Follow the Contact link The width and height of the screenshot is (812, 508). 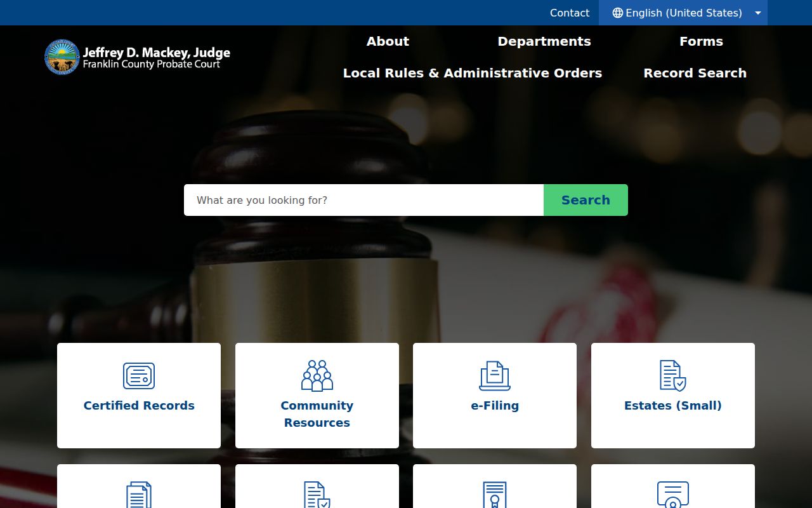570,13
